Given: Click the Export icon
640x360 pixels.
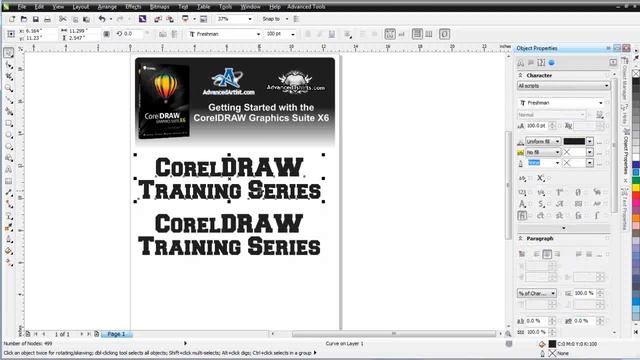Looking at the screenshot, I should pos(169,19).
